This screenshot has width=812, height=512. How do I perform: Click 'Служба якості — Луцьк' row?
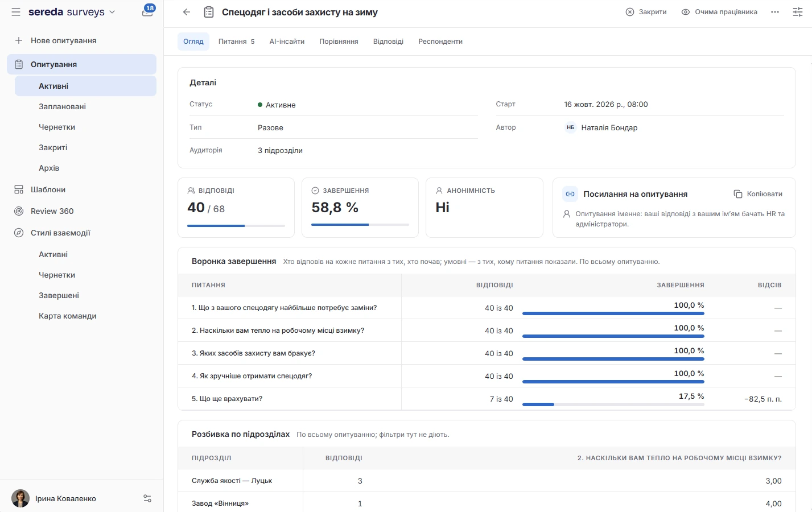click(487, 481)
